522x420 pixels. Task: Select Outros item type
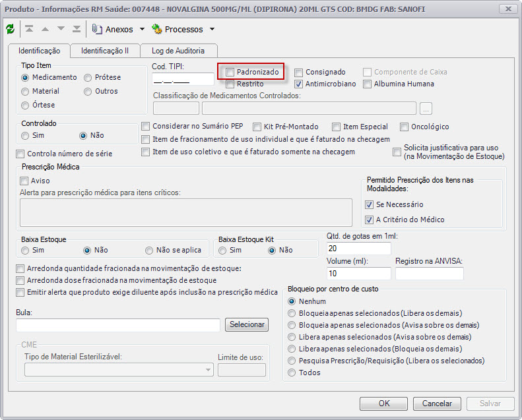click(x=88, y=92)
